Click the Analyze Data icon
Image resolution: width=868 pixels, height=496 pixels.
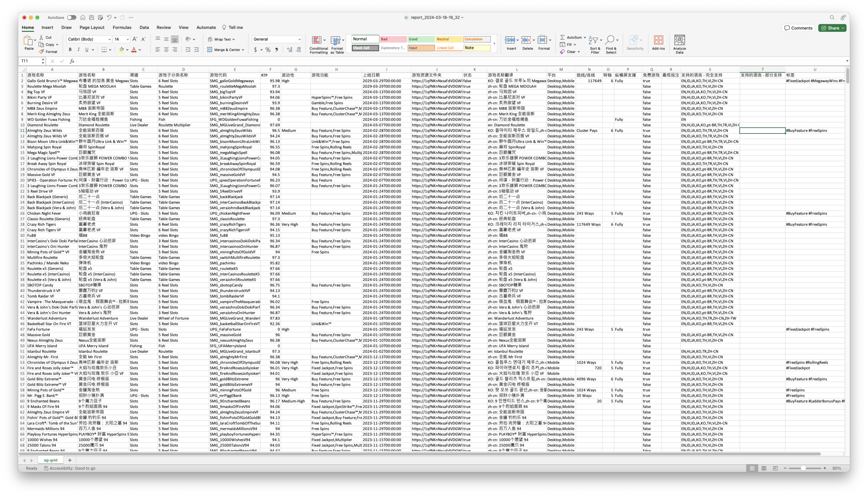pyautogui.click(x=679, y=40)
